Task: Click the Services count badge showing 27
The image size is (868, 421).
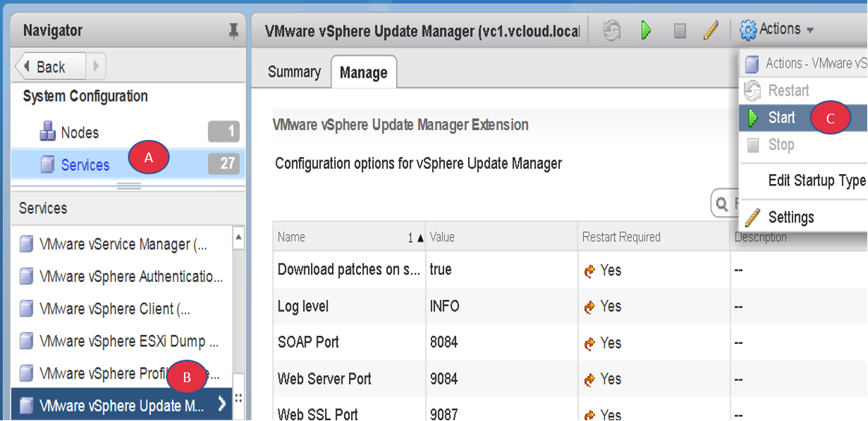Action: (x=224, y=164)
